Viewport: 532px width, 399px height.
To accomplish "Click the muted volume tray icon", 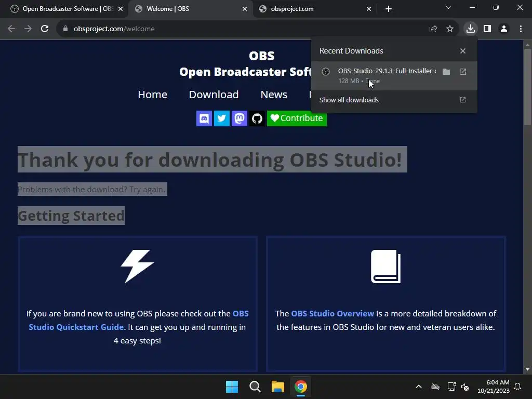I will [465, 387].
